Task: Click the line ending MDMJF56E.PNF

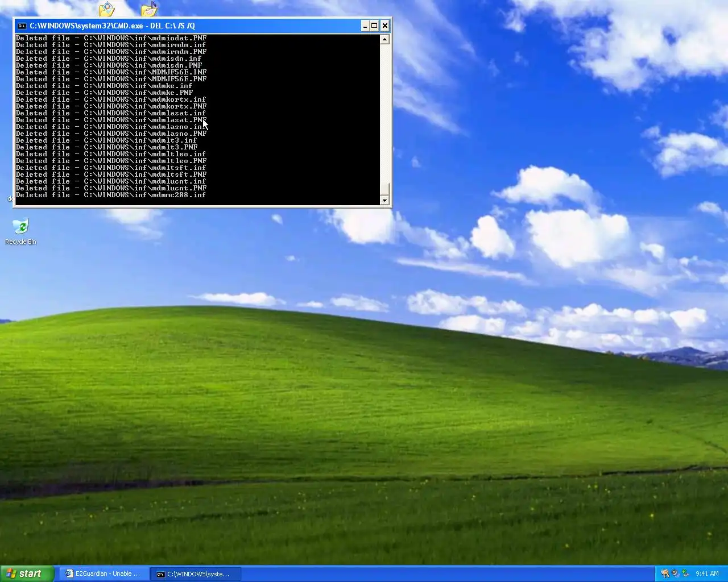Action: (111, 79)
